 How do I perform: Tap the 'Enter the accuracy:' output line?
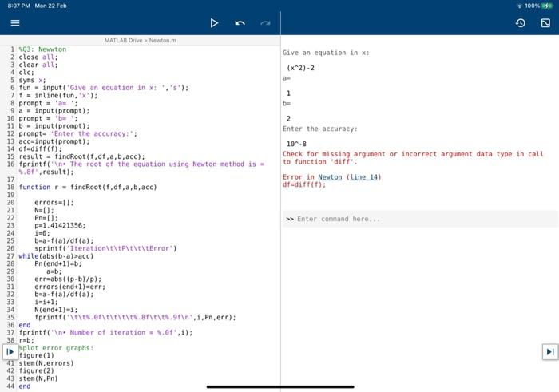(319, 129)
